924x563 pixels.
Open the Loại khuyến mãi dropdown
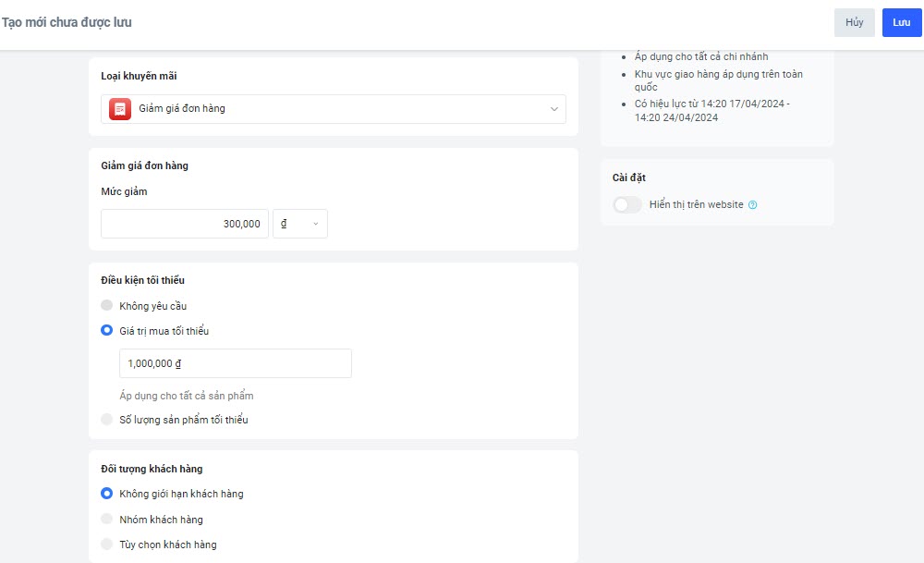point(333,109)
